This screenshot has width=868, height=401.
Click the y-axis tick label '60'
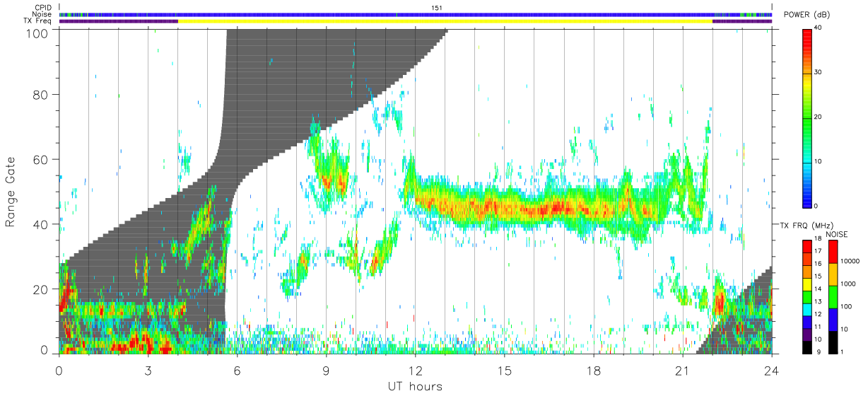[x=42, y=160]
